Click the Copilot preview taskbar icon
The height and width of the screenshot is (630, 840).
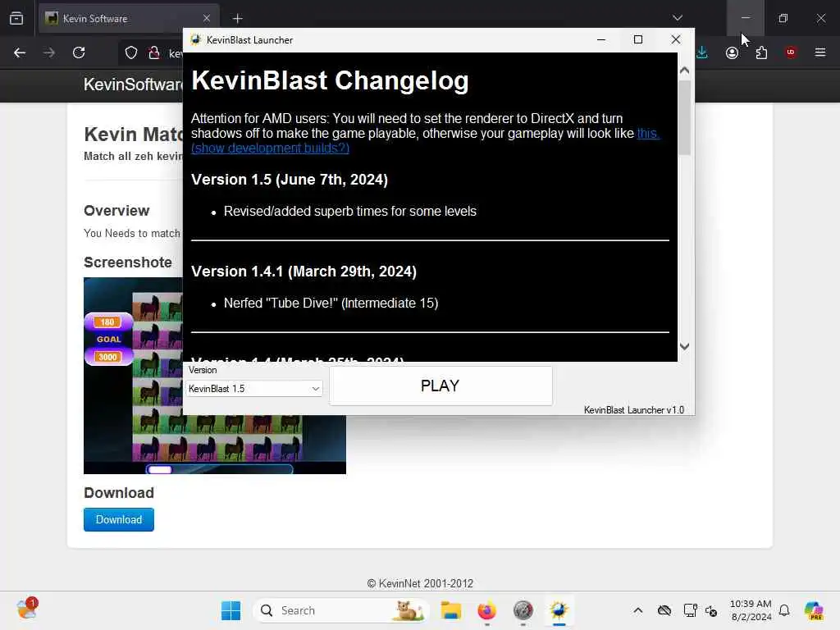point(814,610)
